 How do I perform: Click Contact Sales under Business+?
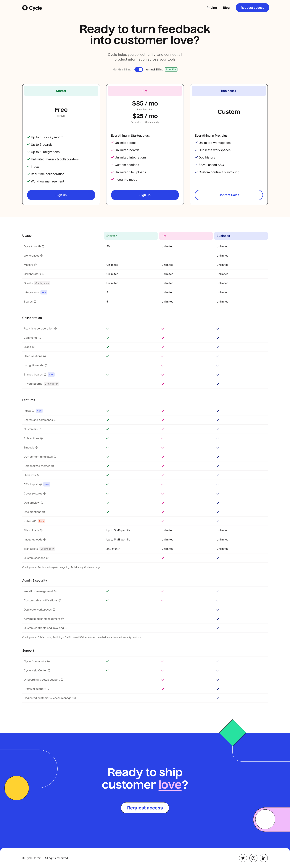tap(229, 195)
